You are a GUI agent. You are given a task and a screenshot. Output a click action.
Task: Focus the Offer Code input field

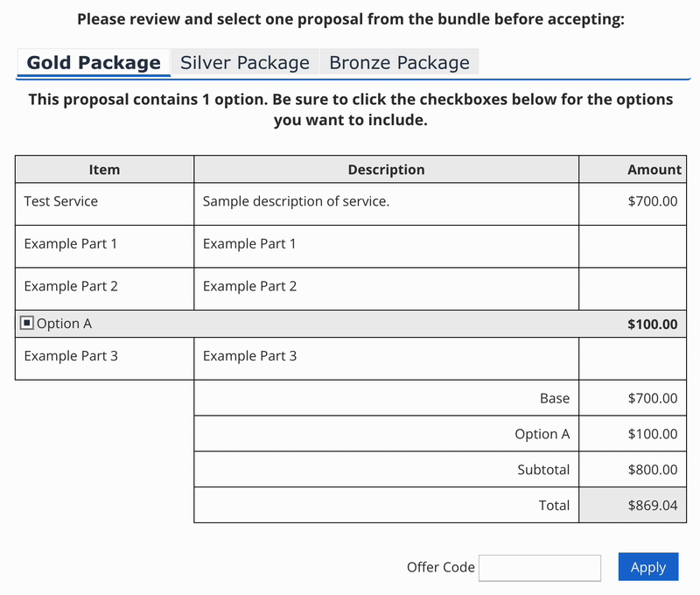[540, 567]
